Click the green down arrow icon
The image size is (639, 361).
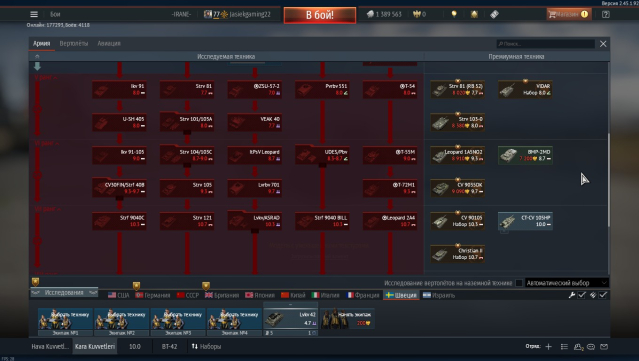pyautogui.click(x=37, y=66)
